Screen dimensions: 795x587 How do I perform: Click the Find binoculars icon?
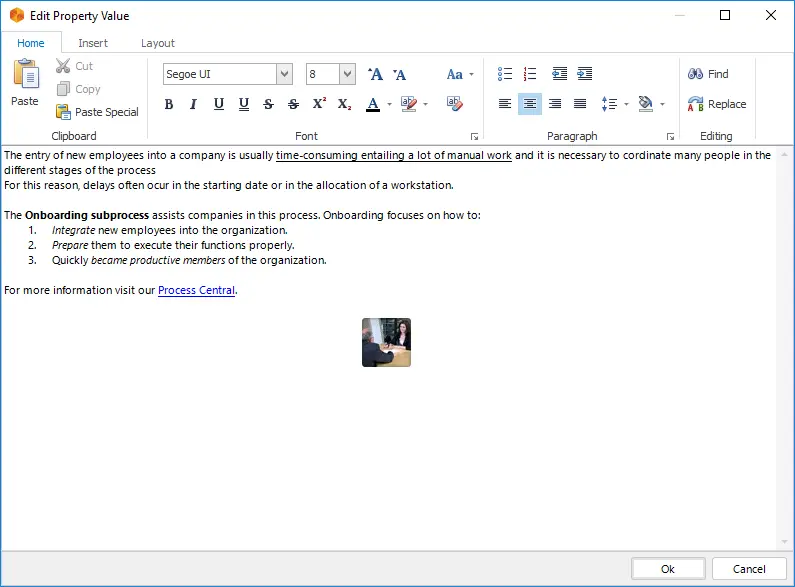click(695, 74)
